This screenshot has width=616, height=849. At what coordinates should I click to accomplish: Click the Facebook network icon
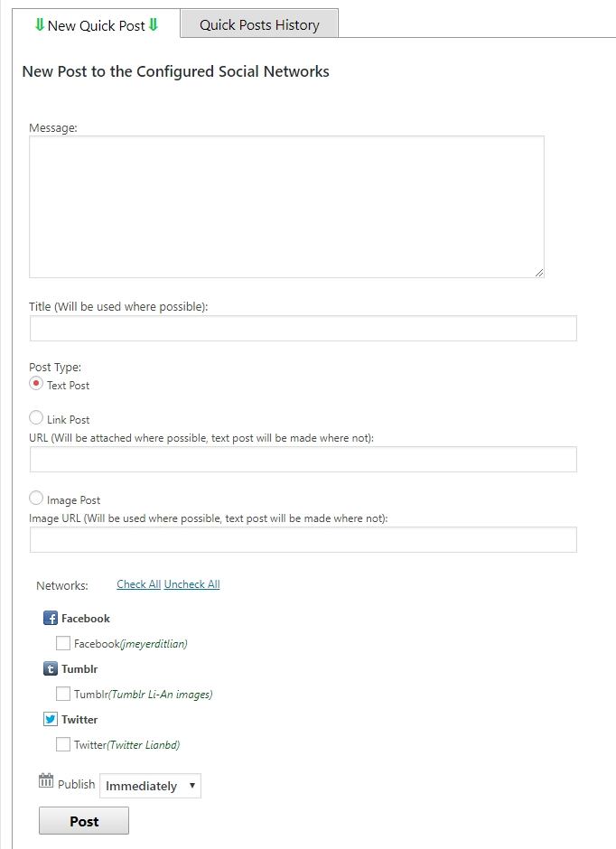pos(51,618)
